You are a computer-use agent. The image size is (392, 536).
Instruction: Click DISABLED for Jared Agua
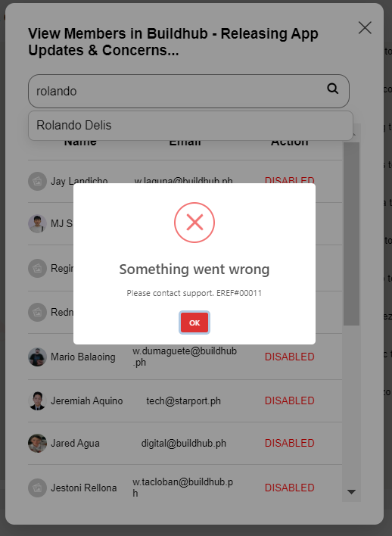point(290,443)
